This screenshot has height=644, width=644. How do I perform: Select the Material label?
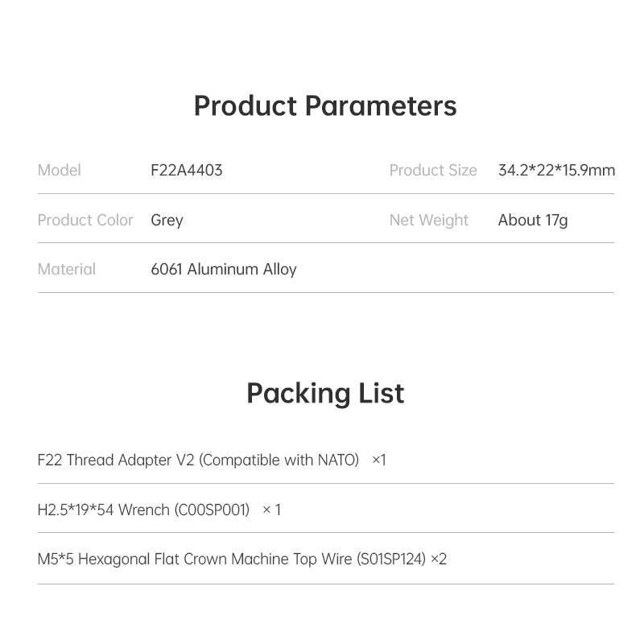(67, 270)
